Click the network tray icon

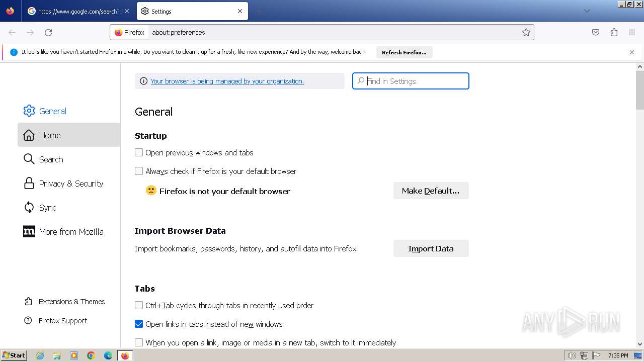[x=584, y=355]
